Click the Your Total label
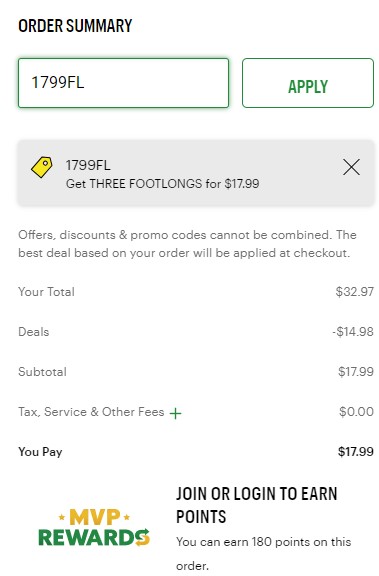 click(x=46, y=292)
